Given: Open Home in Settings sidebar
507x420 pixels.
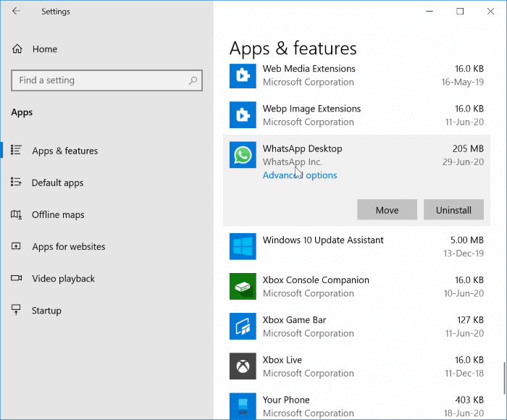Looking at the screenshot, I should pos(106,49).
